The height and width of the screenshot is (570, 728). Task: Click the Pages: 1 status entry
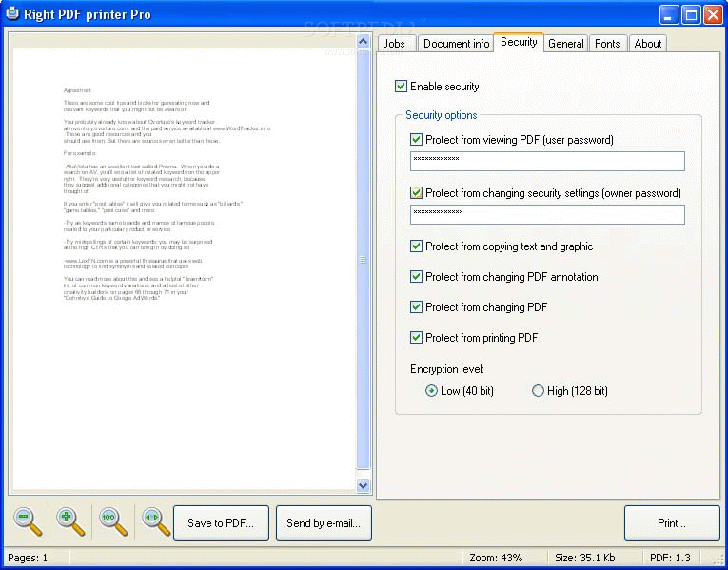click(28, 558)
